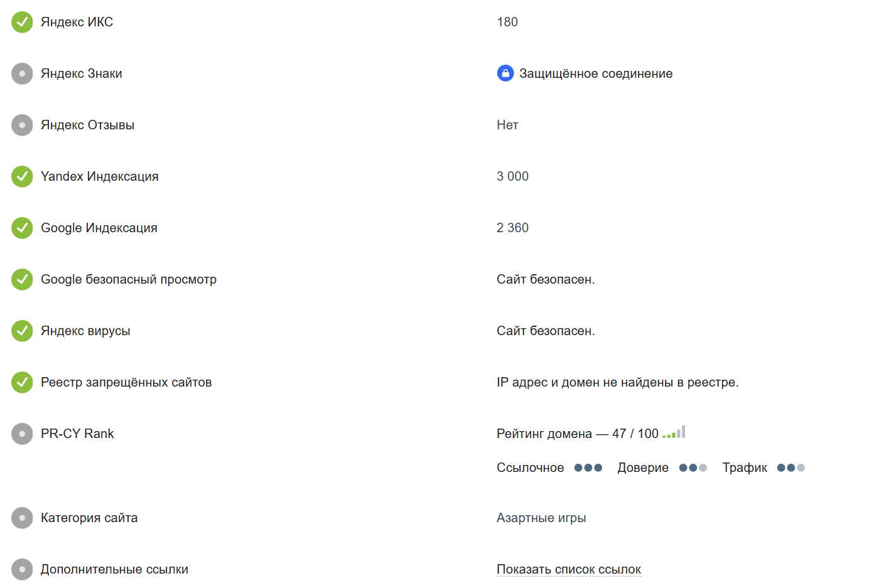Image resolution: width=891 pixels, height=588 pixels.
Task: Click the green checkmark beside Яндекс ИКС
Action: click(x=21, y=21)
